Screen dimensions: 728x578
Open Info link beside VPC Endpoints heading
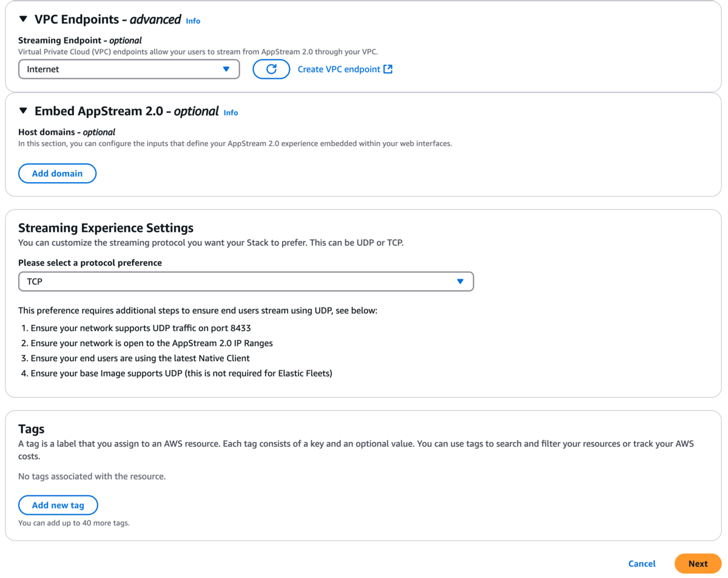coord(193,21)
